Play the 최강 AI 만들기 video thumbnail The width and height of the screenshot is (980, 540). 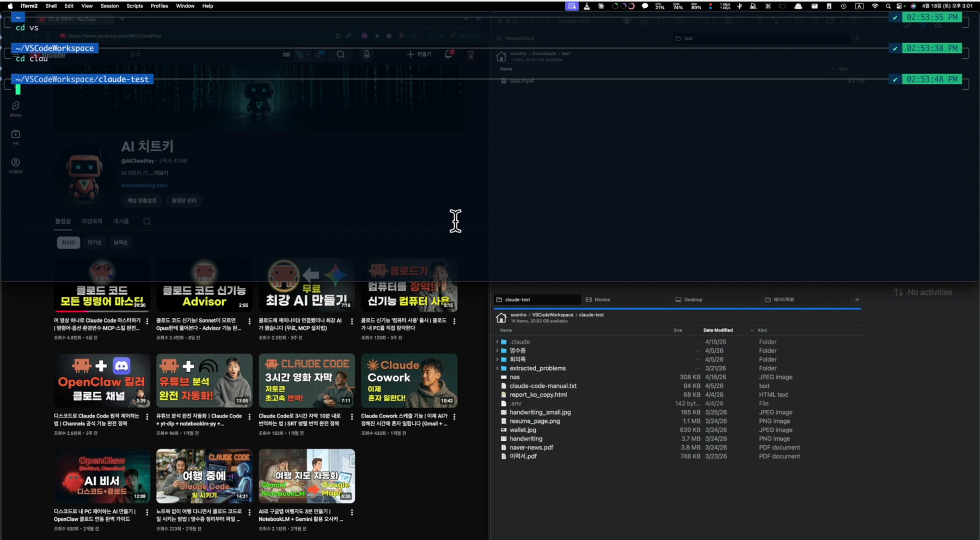click(x=307, y=285)
